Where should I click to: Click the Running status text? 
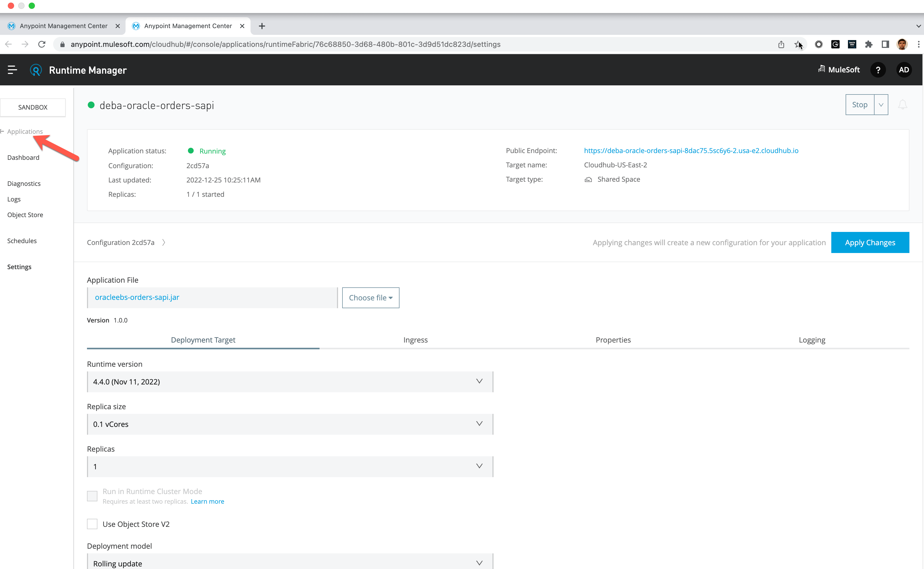pyautogui.click(x=212, y=151)
